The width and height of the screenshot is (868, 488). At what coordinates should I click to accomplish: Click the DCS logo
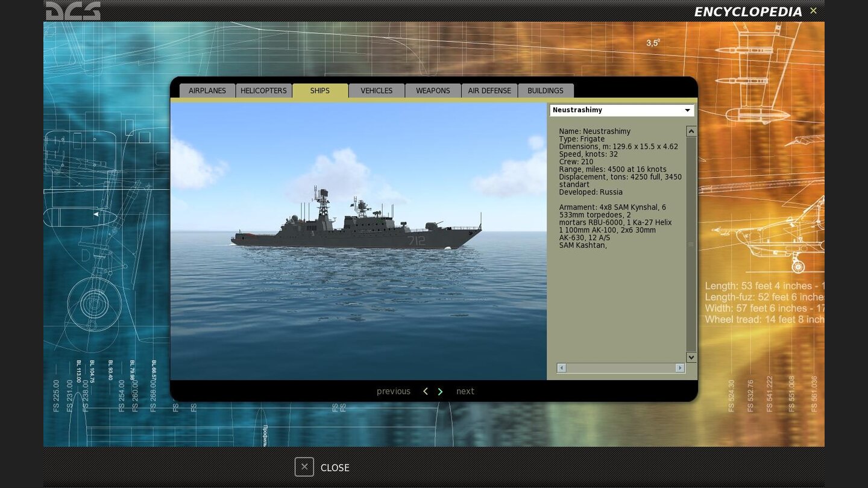click(x=73, y=11)
